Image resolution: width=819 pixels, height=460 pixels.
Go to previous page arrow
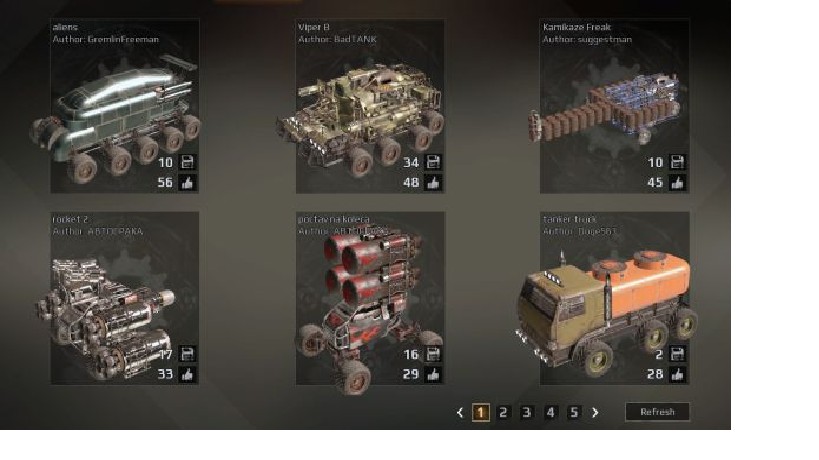pos(460,412)
